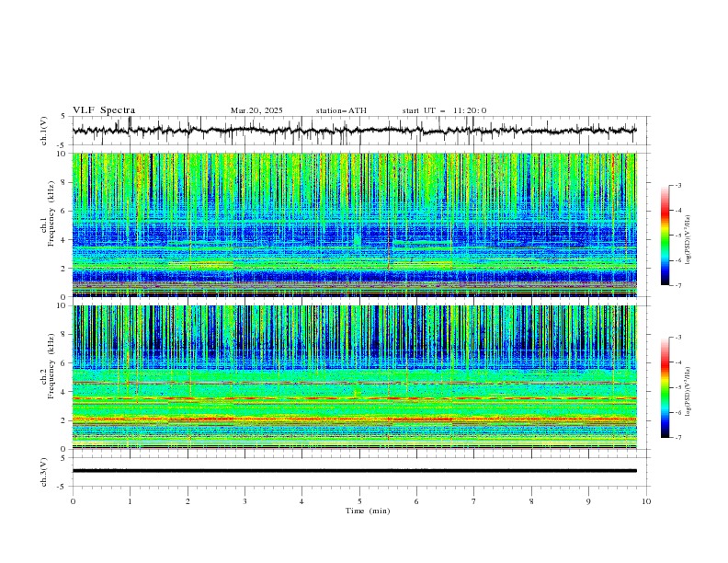Click the ch.1 PSD color bar
The image size is (728, 563).
[665, 236]
